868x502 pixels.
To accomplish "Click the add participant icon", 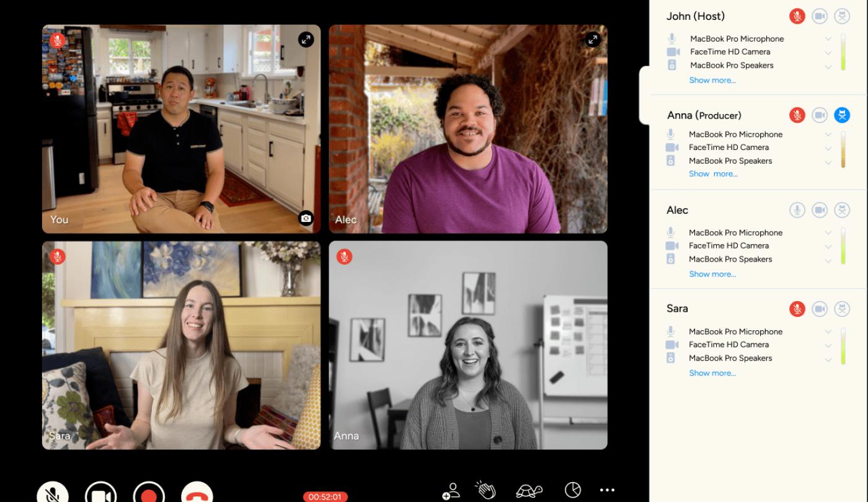I will (451, 491).
